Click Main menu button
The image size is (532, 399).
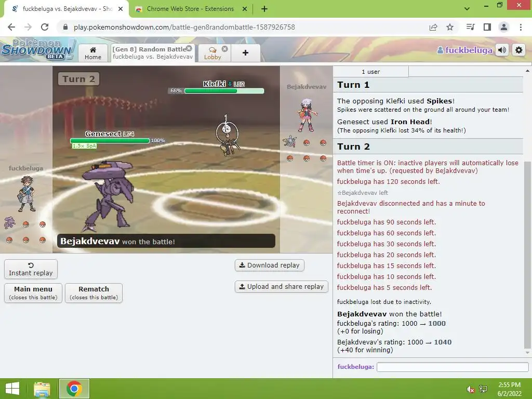(33, 293)
